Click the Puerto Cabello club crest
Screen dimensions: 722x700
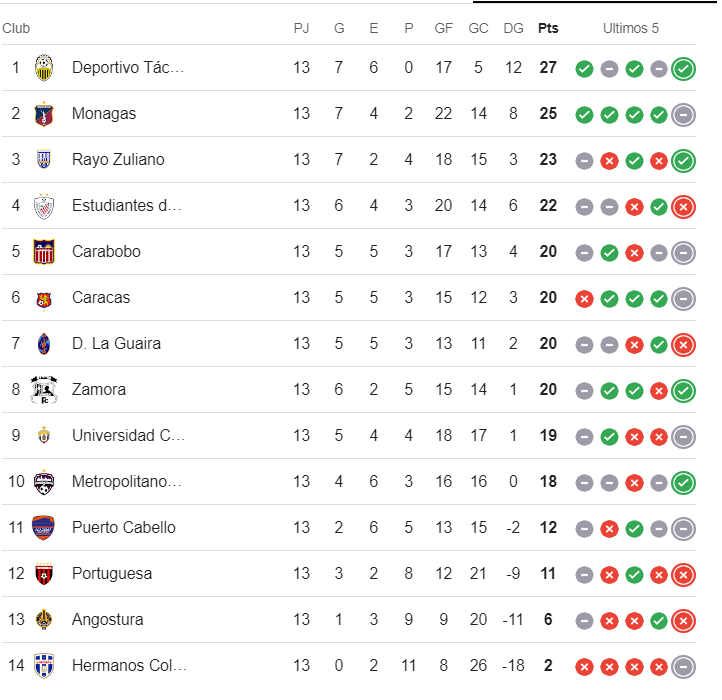(43, 528)
